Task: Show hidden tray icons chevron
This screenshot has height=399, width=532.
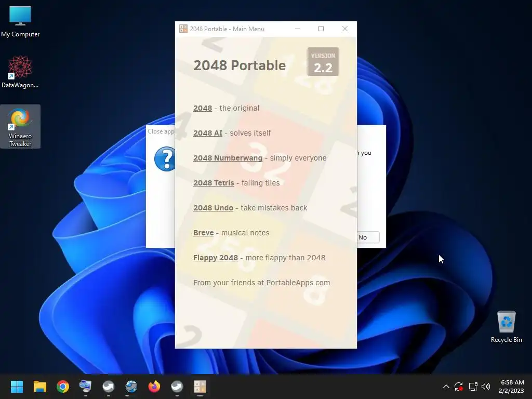Action: click(446, 387)
